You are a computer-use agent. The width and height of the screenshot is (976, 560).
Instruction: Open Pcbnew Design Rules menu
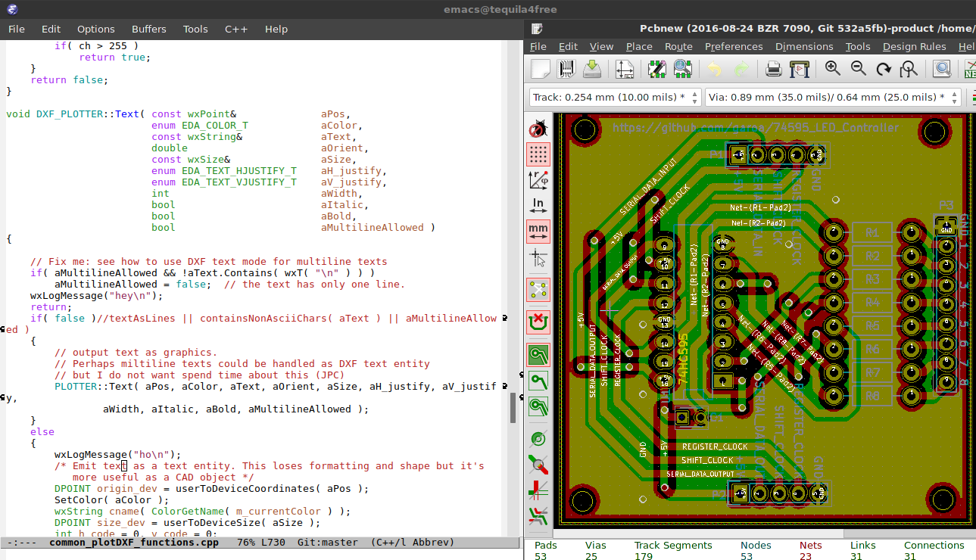915,46
